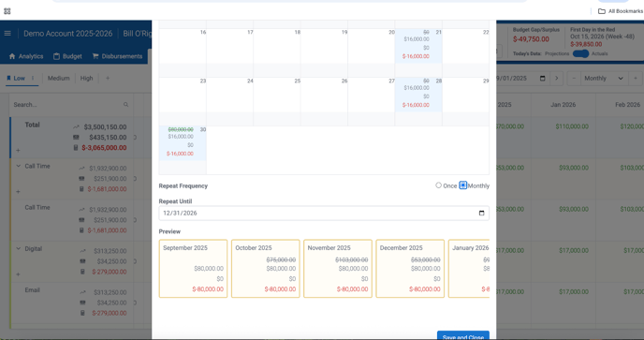
Task: Collapse the Digital group chevron
Action: click(18, 249)
